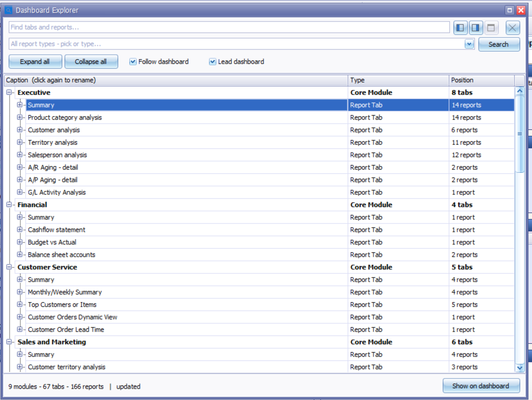Click the scrollbar up arrow
This screenshot has height=400, width=532.
(520, 91)
